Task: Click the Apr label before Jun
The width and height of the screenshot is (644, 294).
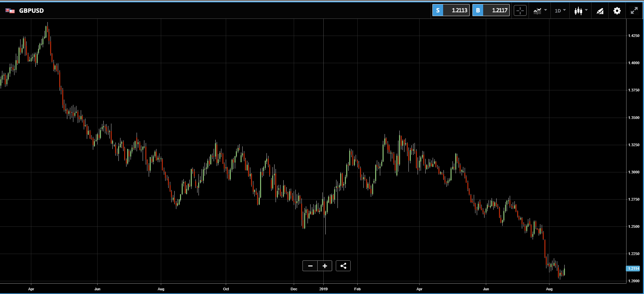Action: coord(31,289)
